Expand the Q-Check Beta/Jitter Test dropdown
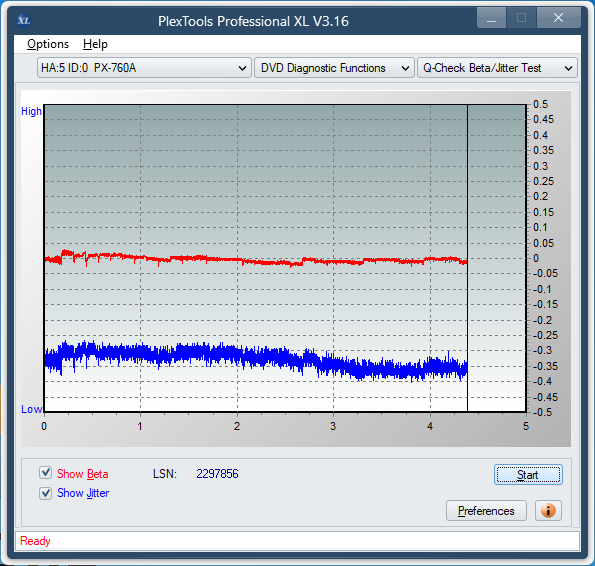The height and width of the screenshot is (566, 595). 497,68
